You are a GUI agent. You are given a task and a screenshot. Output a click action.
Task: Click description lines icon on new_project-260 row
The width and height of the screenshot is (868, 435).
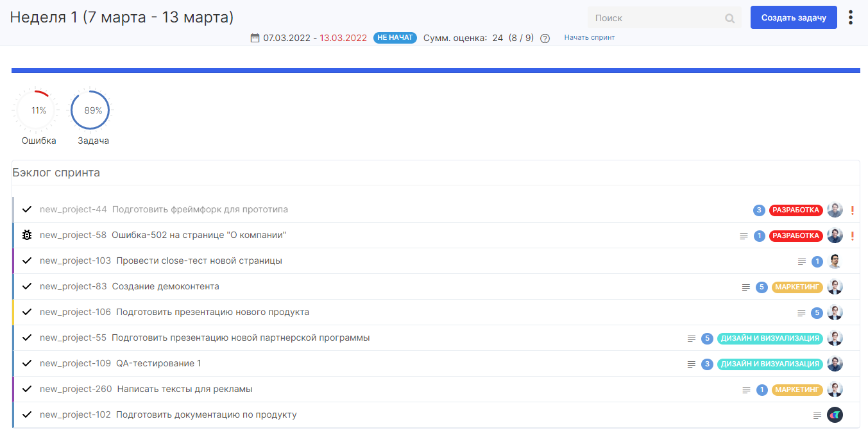click(747, 390)
